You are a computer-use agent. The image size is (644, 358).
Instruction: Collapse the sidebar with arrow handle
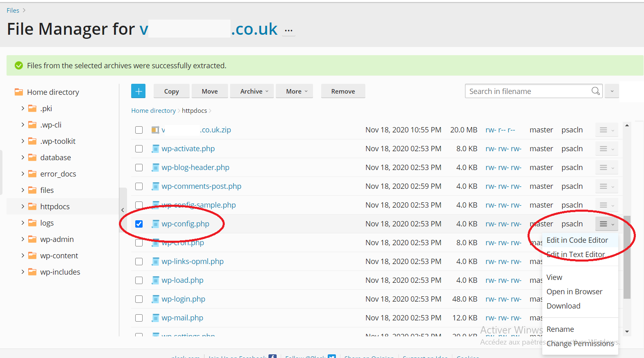coord(123,210)
